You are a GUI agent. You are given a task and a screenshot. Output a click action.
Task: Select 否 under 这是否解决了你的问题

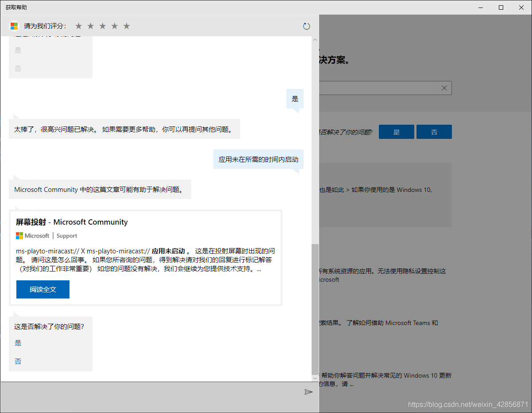click(18, 361)
